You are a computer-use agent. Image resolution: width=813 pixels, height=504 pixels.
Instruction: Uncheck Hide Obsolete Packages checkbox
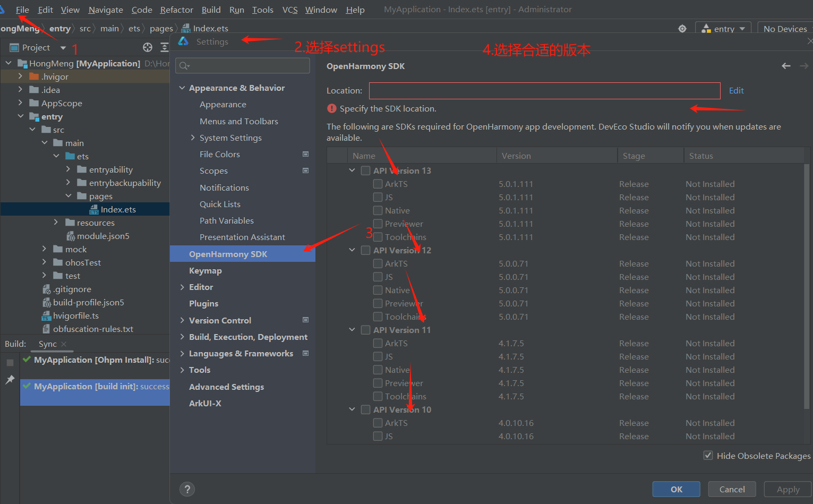(x=708, y=456)
